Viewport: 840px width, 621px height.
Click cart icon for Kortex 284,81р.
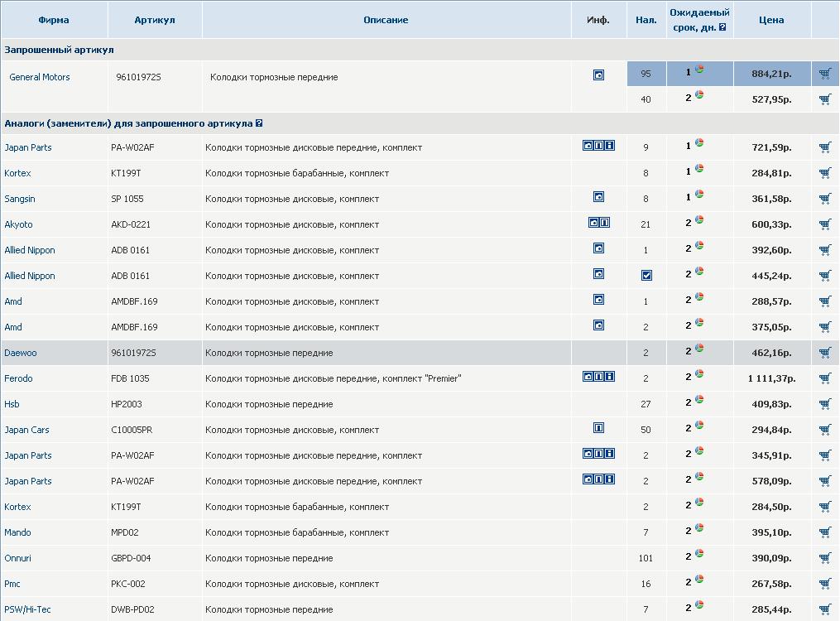(825, 173)
